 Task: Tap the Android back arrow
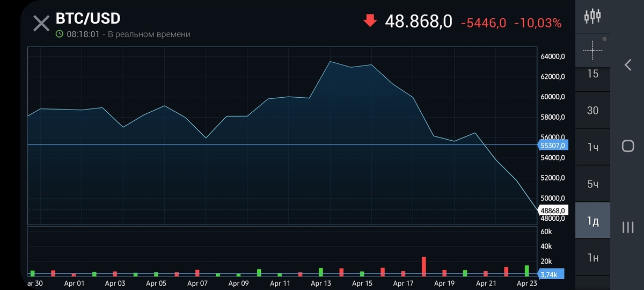click(x=628, y=65)
